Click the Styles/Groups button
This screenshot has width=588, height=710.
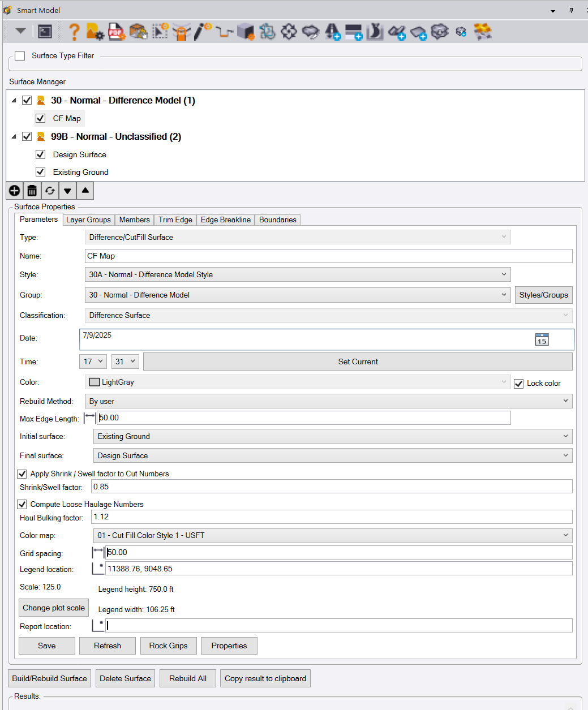tap(544, 295)
